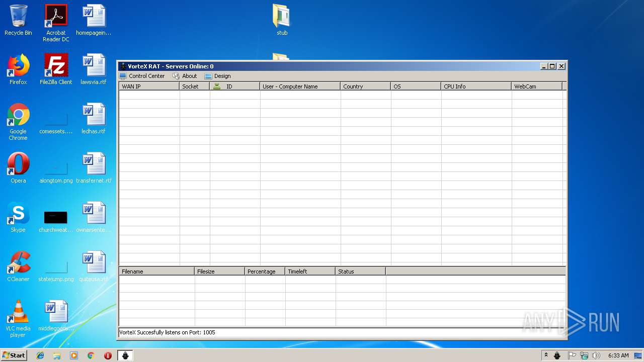
Task: Select the Recycle Bin desktop icon
Action: [x=18, y=20]
